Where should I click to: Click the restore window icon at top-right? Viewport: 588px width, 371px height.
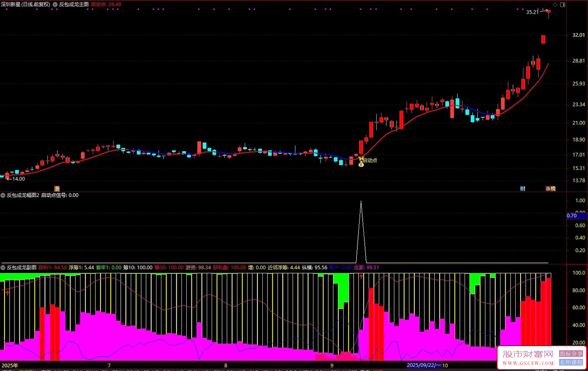tap(562, 5)
